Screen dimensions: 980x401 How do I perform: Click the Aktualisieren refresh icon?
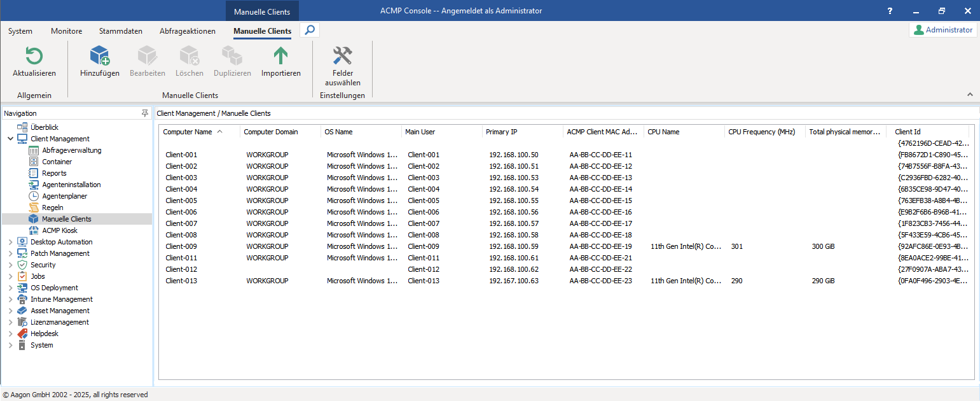pos(34,56)
